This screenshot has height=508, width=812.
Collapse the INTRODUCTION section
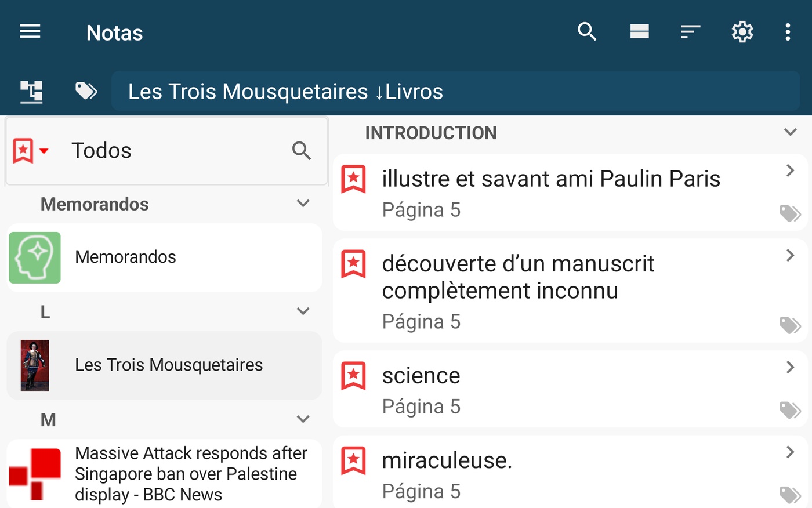(x=790, y=132)
